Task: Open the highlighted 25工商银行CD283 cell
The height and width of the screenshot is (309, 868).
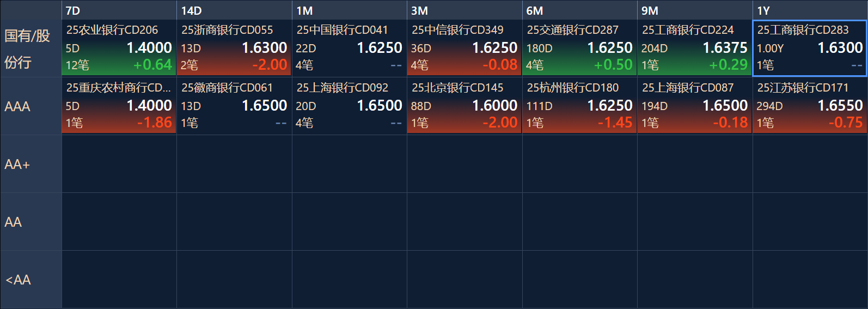Action: (810, 48)
